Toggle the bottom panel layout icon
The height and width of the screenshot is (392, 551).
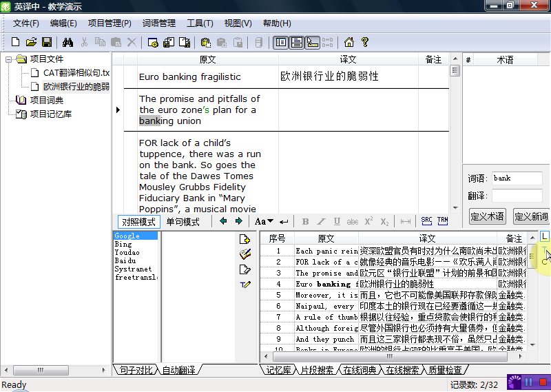(297, 43)
